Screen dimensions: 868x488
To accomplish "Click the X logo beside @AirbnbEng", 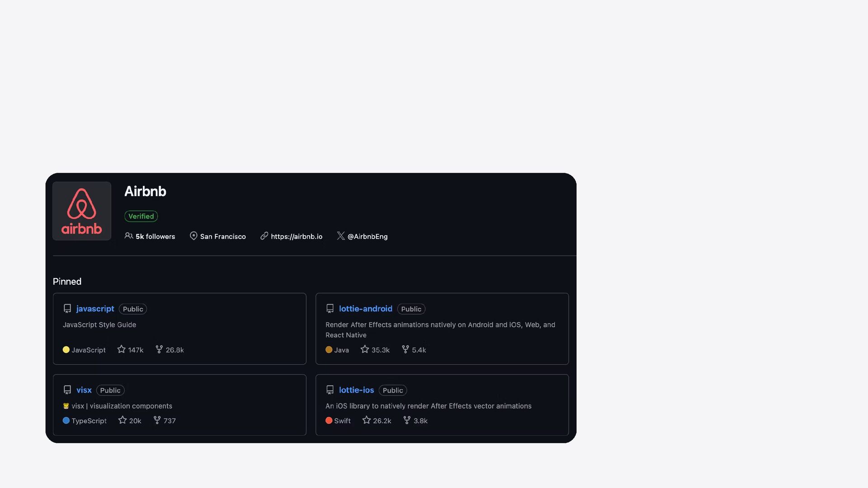I will pyautogui.click(x=341, y=236).
